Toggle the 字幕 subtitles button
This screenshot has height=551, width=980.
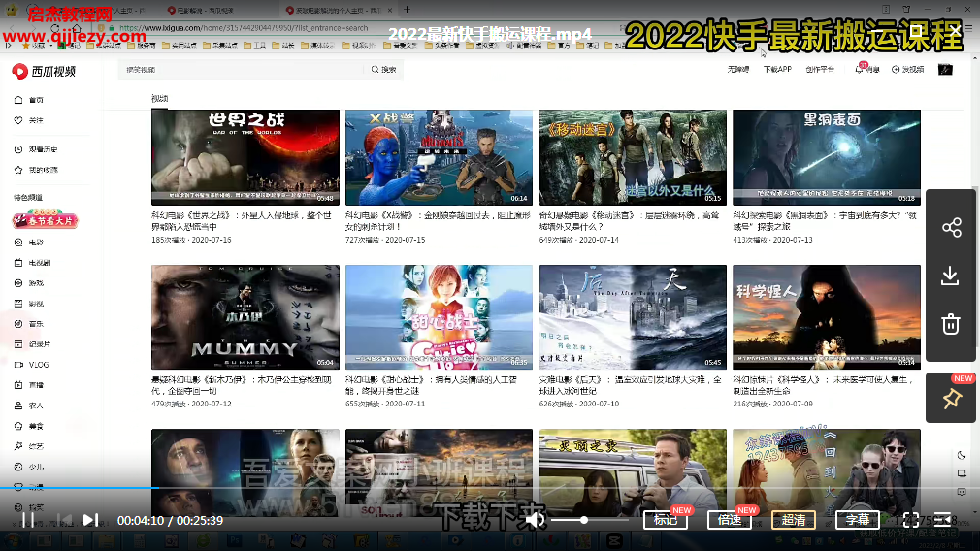pos(858,520)
